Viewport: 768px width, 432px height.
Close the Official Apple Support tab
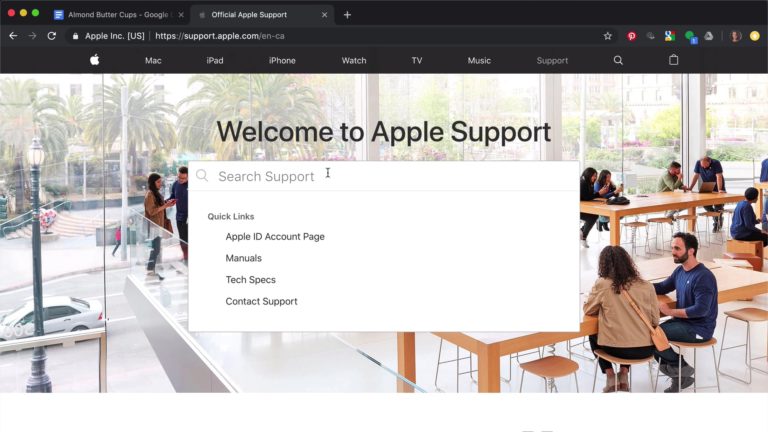click(324, 15)
